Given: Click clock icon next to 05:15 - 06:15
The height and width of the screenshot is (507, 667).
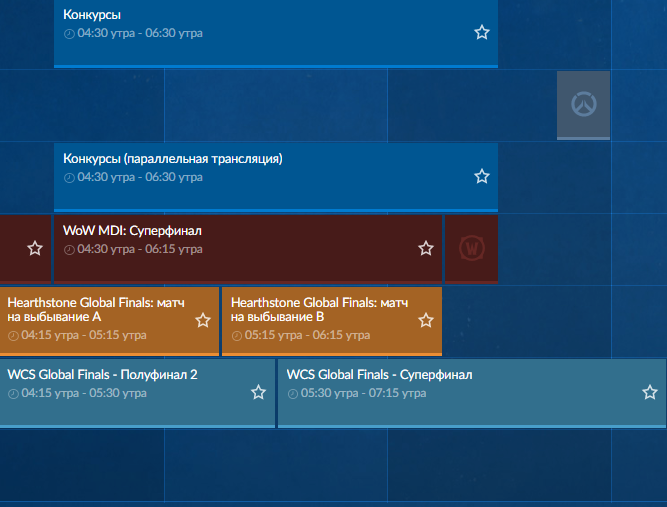Looking at the screenshot, I should (237, 336).
